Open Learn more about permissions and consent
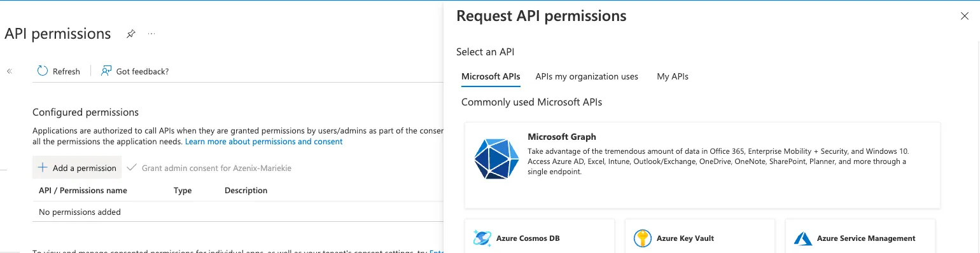Image resolution: width=980 pixels, height=253 pixels. 264,141
